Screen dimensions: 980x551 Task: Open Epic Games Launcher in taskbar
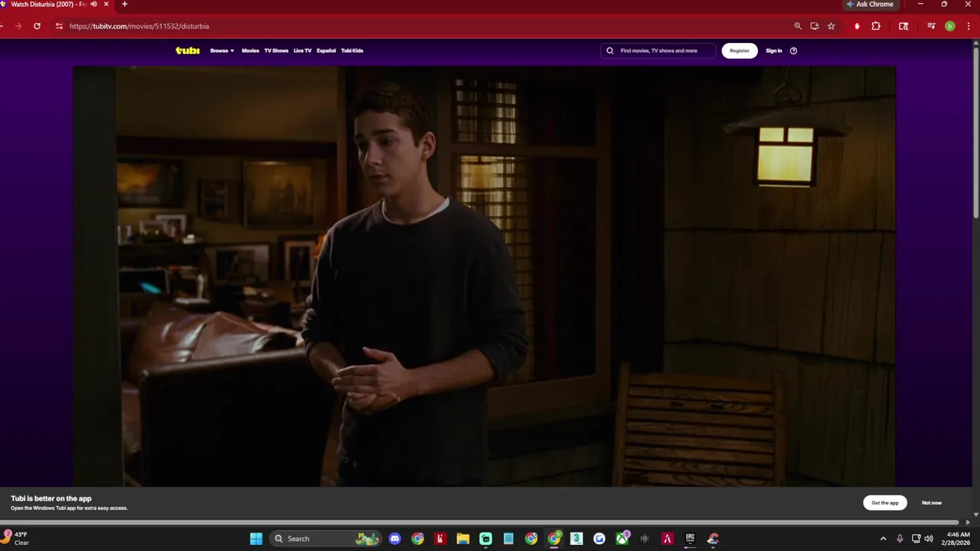pyautogui.click(x=690, y=539)
